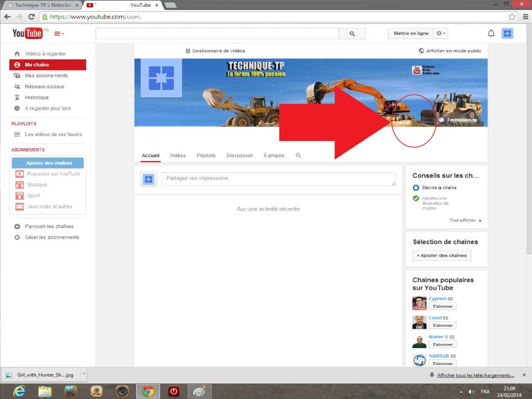Open Gestionnaire de vidéos
The height and width of the screenshot is (399, 532).
(x=216, y=51)
